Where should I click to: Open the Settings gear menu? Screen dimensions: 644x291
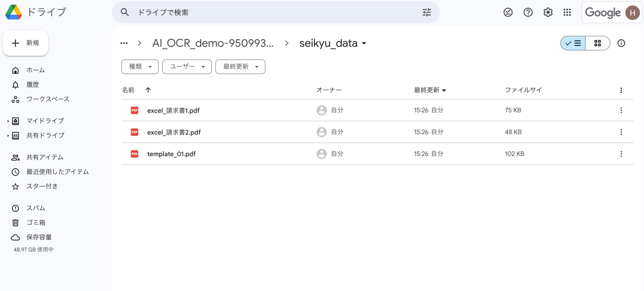tap(547, 12)
